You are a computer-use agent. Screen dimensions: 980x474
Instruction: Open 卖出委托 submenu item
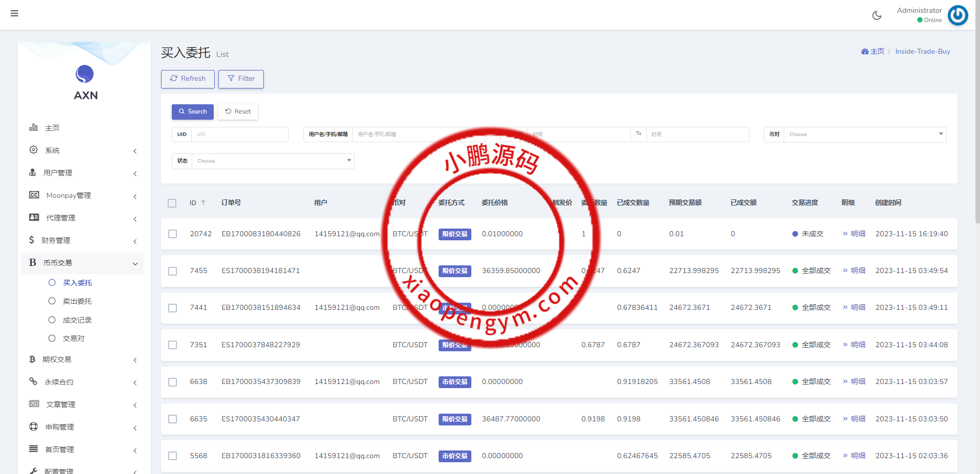(x=77, y=301)
